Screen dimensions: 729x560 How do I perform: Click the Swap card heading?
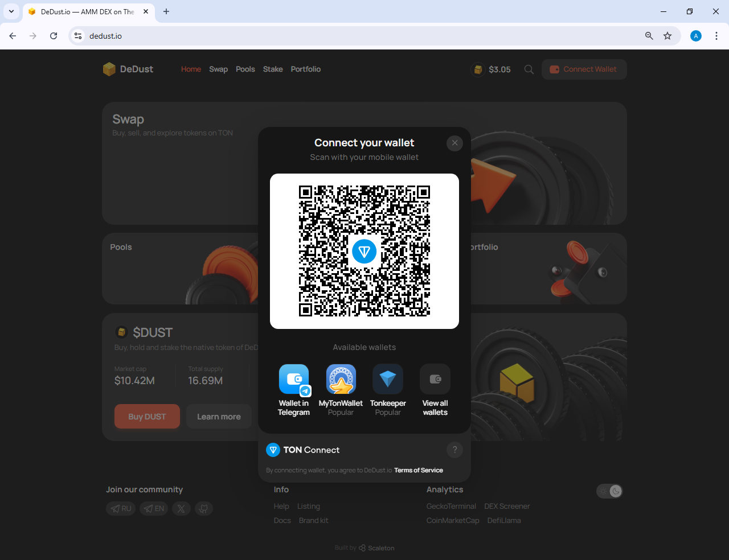(128, 119)
